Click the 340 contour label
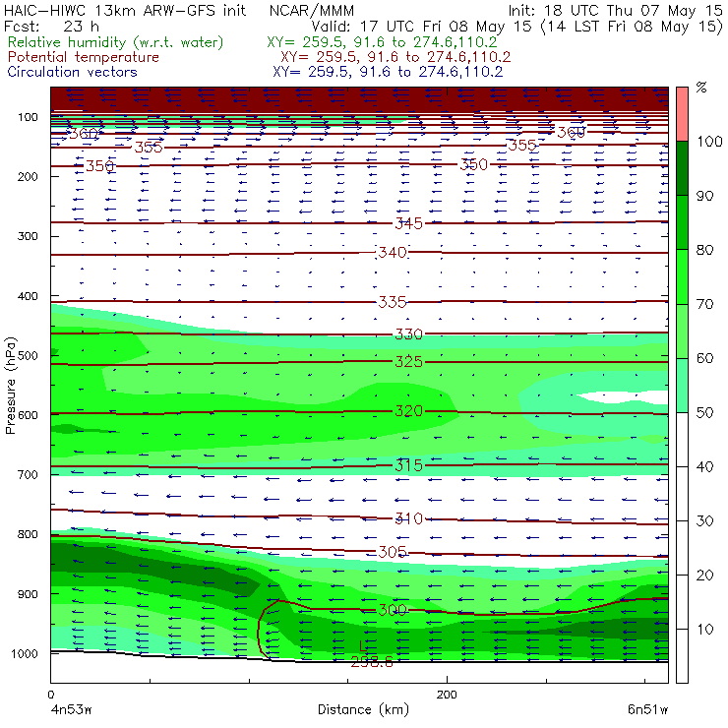This screenshot has width=728, height=728. coord(393,252)
